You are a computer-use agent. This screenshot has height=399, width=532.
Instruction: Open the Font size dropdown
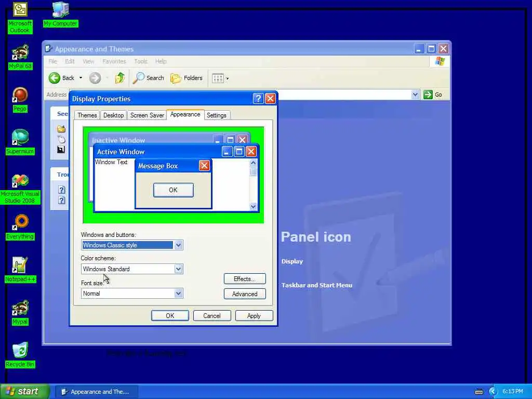pos(179,294)
